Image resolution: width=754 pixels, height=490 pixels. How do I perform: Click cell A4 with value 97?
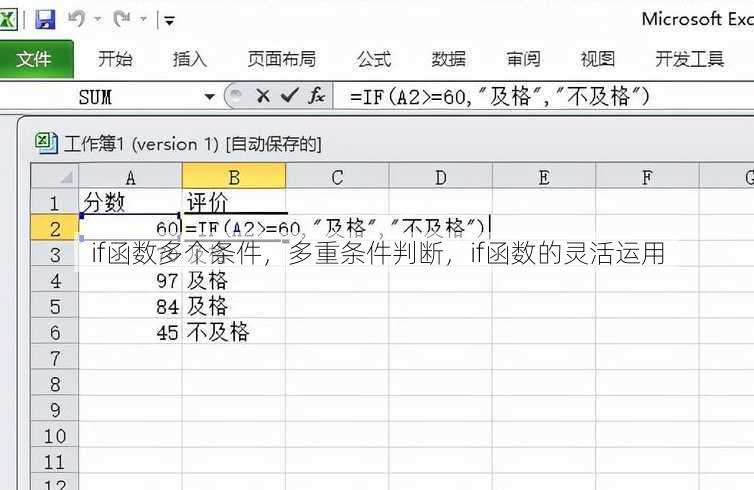coord(130,280)
